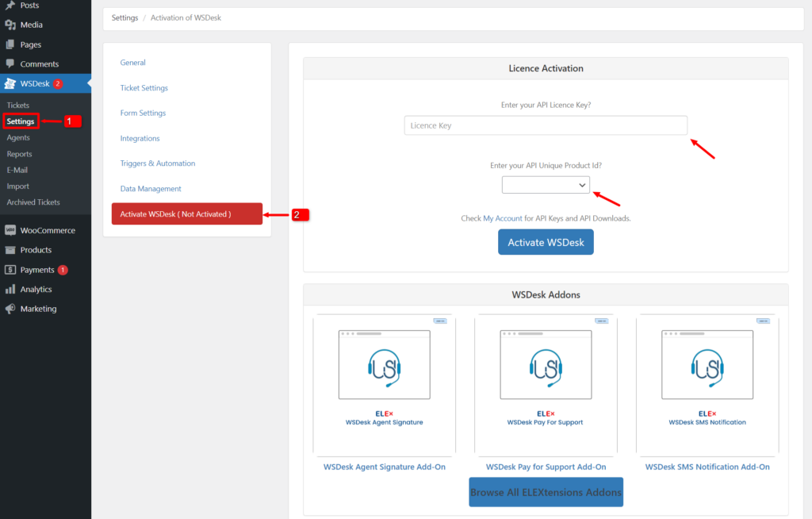The width and height of the screenshot is (812, 519).
Task: Click the Media library icon
Action: [x=10, y=25]
